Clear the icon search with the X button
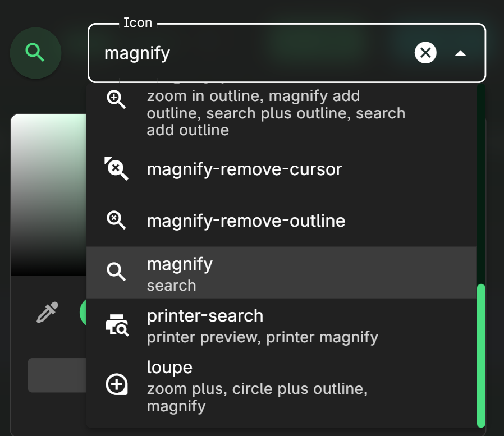Viewport: 504px width, 436px height. (425, 53)
